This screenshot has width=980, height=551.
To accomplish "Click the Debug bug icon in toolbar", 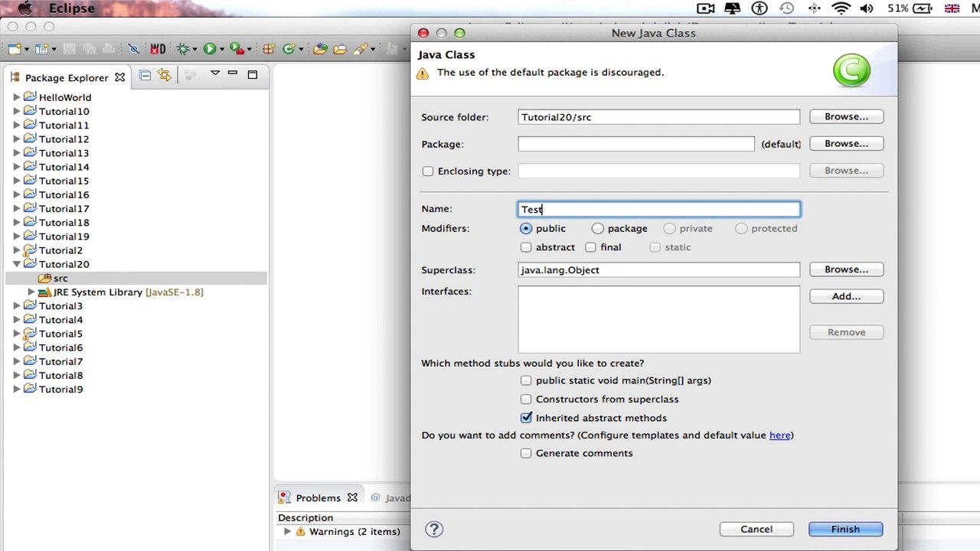I will point(183,49).
